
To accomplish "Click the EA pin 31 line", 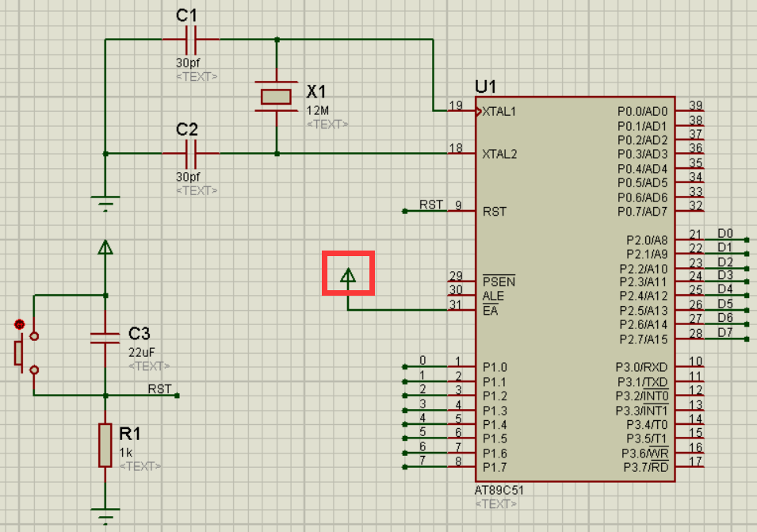I will pyautogui.click(x=461, y=309).
